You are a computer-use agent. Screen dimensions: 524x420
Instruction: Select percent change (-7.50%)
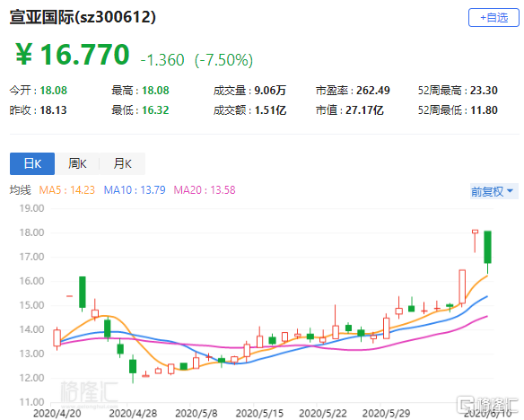point(224,60)
